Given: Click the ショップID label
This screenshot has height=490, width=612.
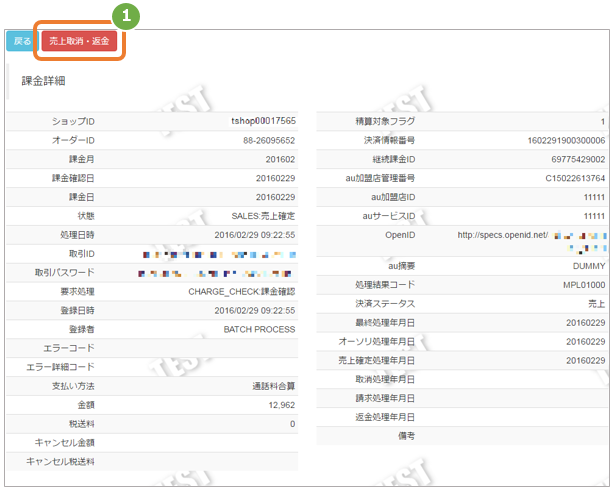Looking at the screenshot, I should [73, 121].
